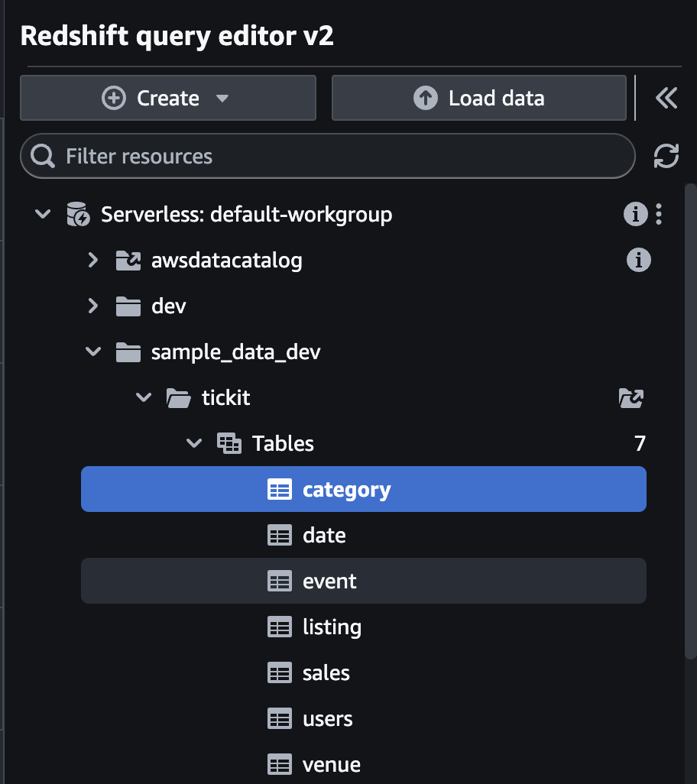The width and height of the screenshot is (697, 784).
Task: Click the Tables label
Action: (283, 443)
